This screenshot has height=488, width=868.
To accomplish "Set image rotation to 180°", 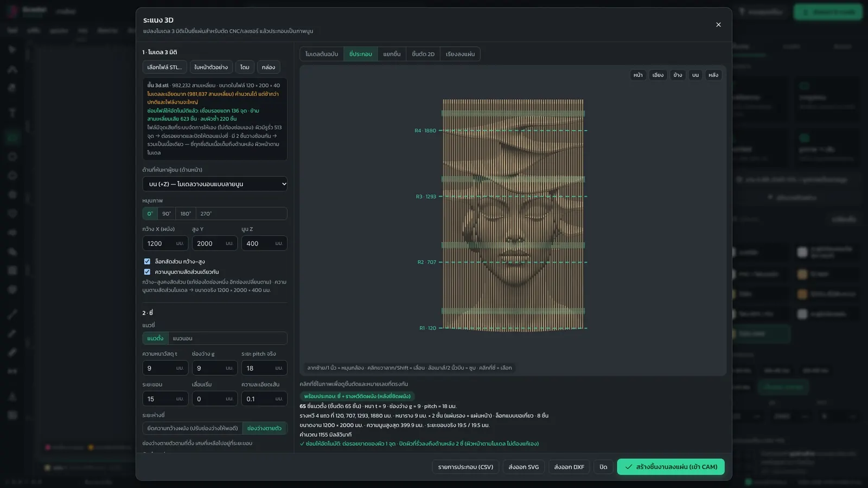I will (186, 214).
